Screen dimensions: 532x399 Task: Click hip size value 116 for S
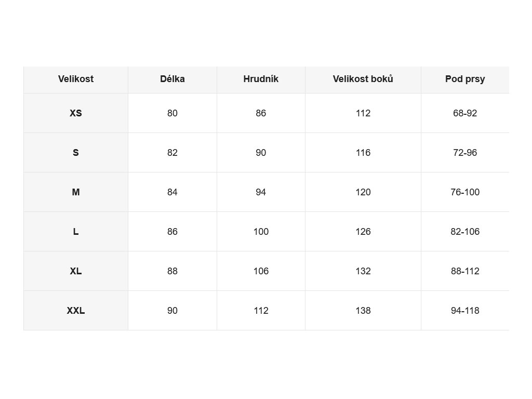click(363, 153)
